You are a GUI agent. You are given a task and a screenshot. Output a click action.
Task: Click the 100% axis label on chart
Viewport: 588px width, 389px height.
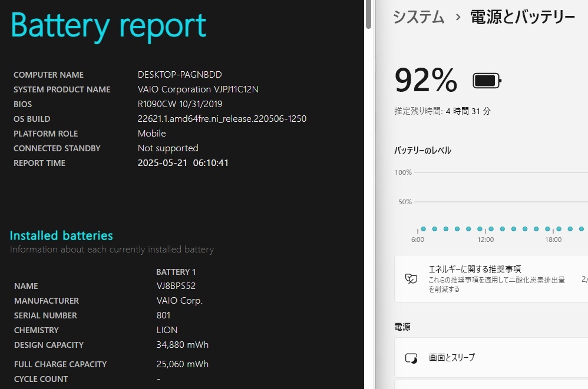click(403, 172)
